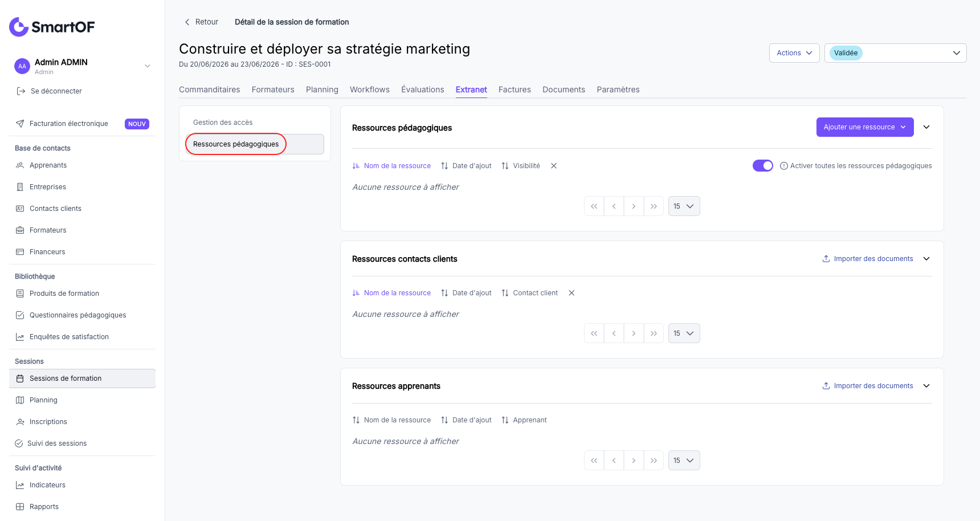Click the Contacts clients card icon
980x521 pixels.
tap(20, 209)
